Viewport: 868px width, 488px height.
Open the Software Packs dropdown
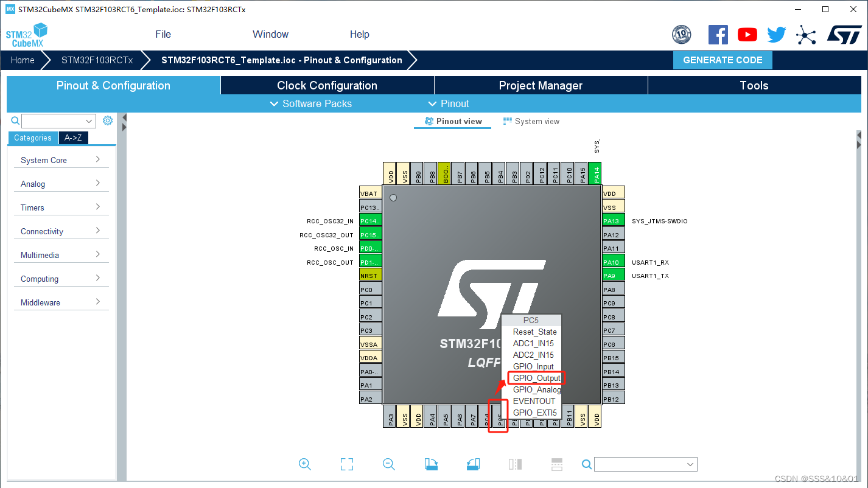[310, 103]
